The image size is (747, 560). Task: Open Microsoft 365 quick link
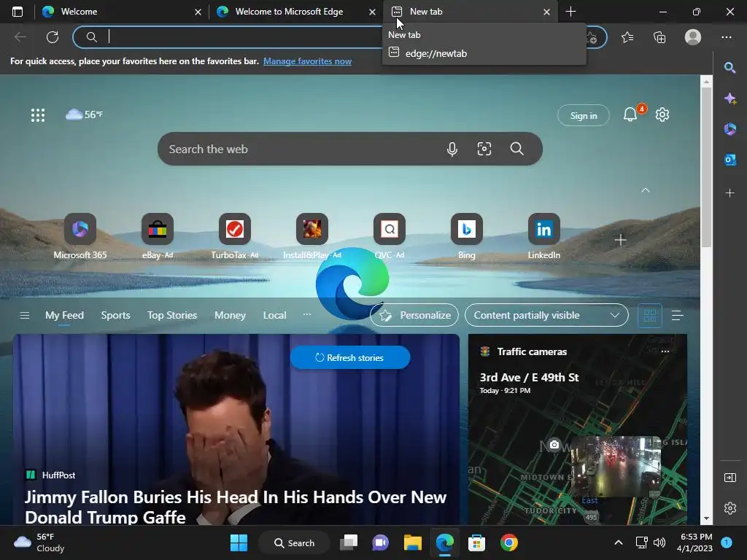pos(80,237)
